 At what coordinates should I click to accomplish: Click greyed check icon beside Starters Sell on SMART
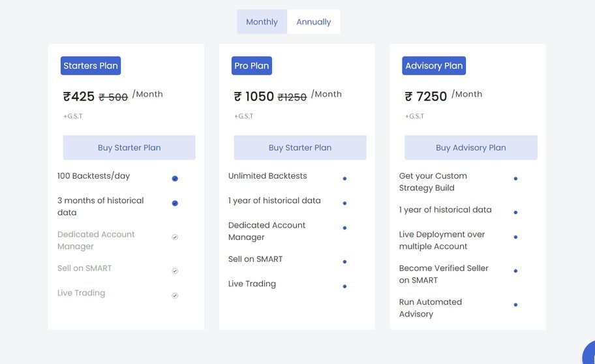[x=175, y=271]
